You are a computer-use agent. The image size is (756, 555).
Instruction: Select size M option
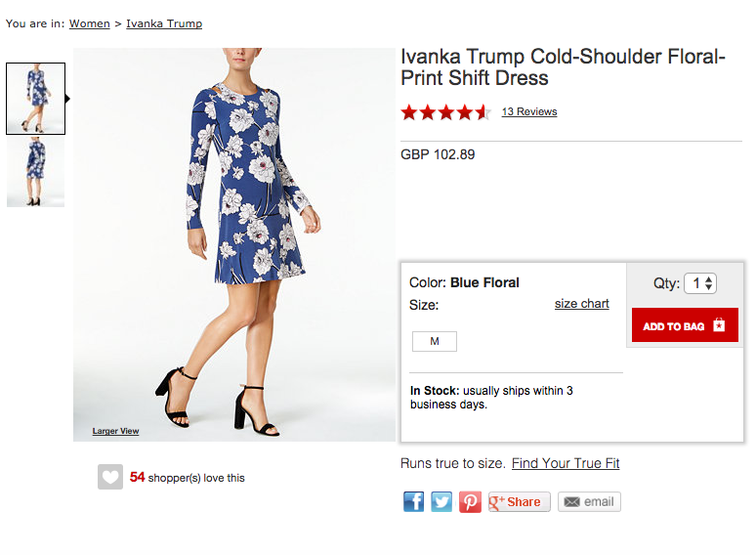[435, 341]
